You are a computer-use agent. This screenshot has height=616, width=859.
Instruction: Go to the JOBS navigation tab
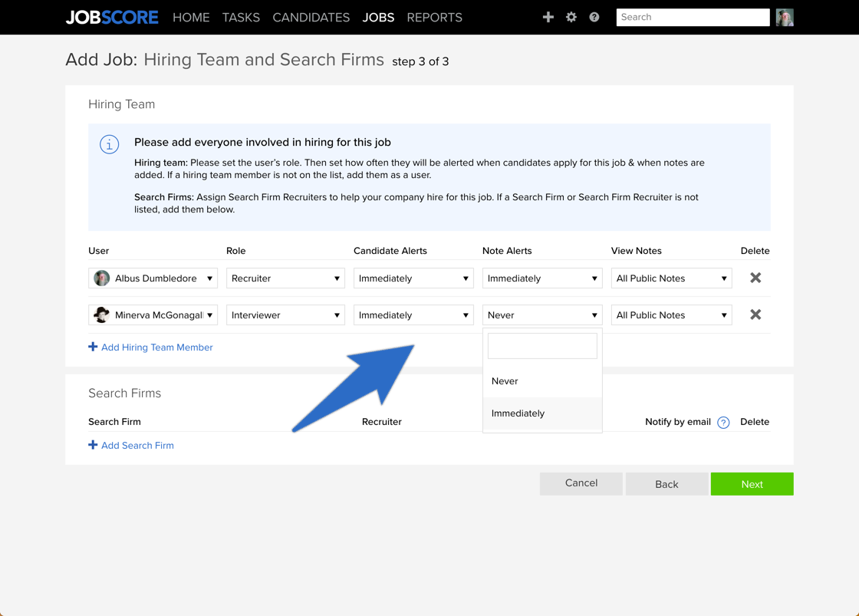point(378,18)
